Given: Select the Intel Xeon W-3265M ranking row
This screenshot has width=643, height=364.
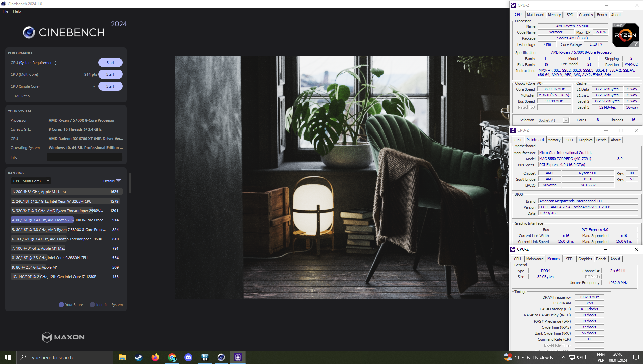Looking at the screenshot, I should point(66,201).
